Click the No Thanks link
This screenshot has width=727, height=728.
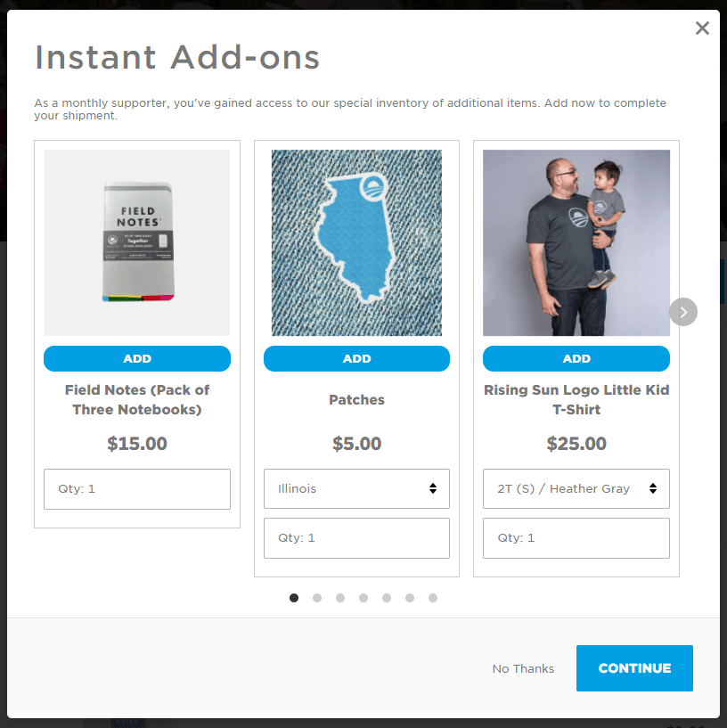523,668
